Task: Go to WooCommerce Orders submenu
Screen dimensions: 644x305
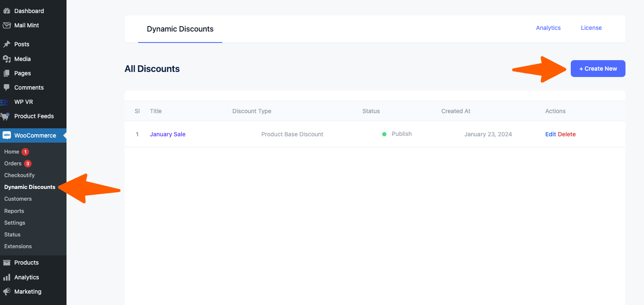Action: [x=13, y=163]
